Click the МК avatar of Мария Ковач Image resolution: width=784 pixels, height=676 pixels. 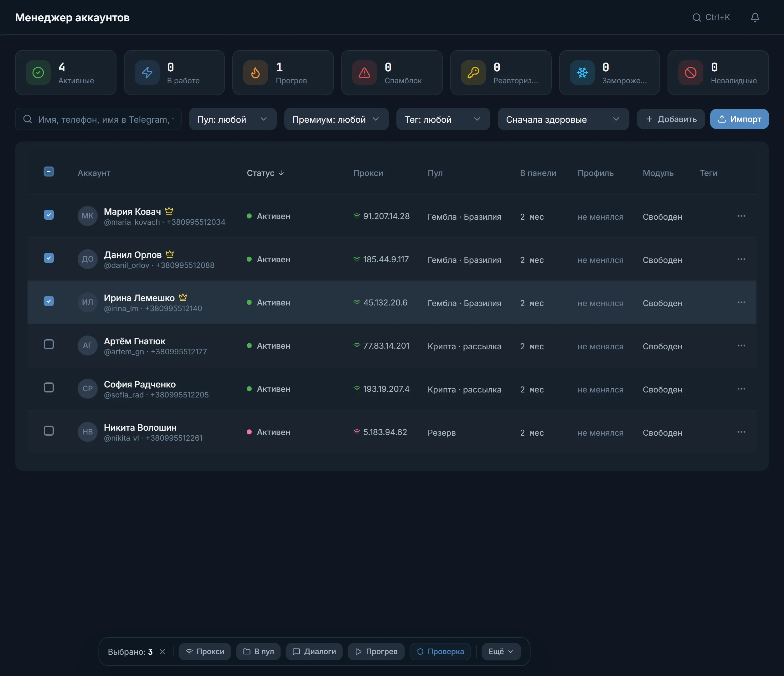[x=87, y=216]
